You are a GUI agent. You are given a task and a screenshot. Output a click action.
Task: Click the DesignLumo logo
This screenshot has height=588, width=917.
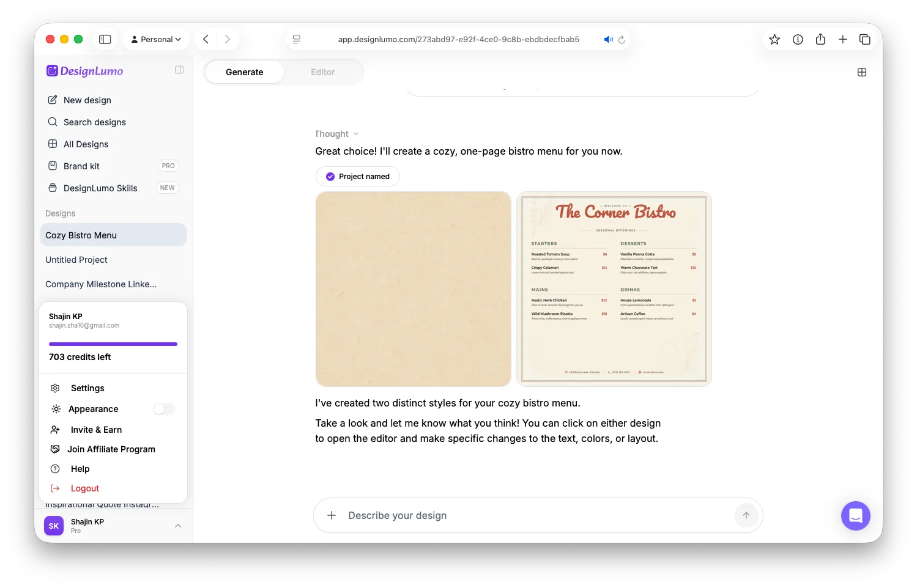tap(85, 71)
